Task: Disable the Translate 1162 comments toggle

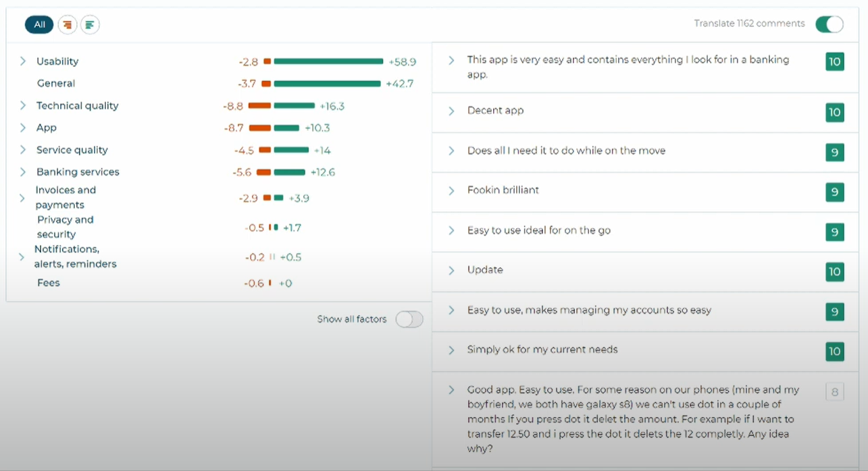Action: click(x=829, y=24)
